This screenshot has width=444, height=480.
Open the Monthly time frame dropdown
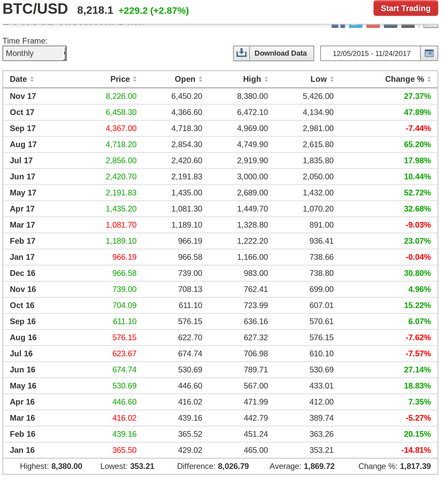pyautogui.click(x=35, y=53)
